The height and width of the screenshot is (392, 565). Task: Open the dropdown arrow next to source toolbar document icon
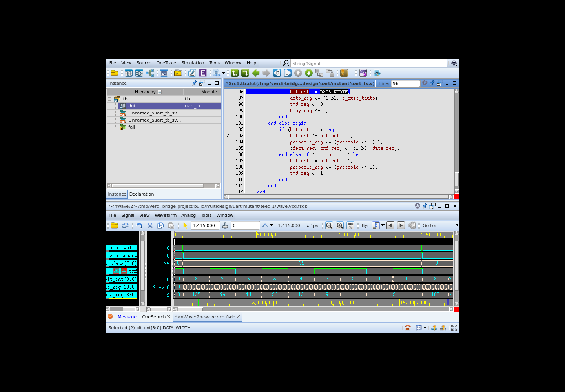[x=224, y=73]
